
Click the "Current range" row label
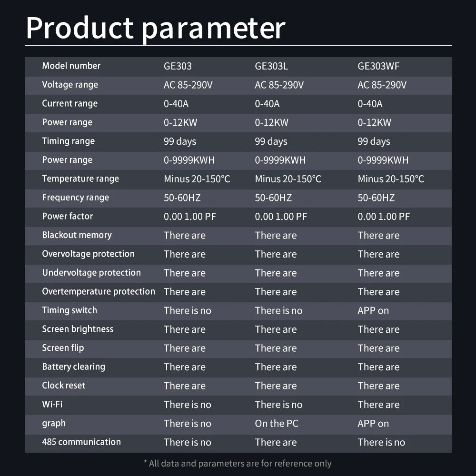click(x=69, y=103)
